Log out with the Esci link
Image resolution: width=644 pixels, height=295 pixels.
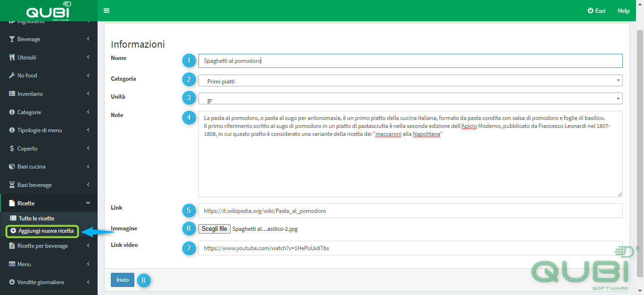[596, 10]
